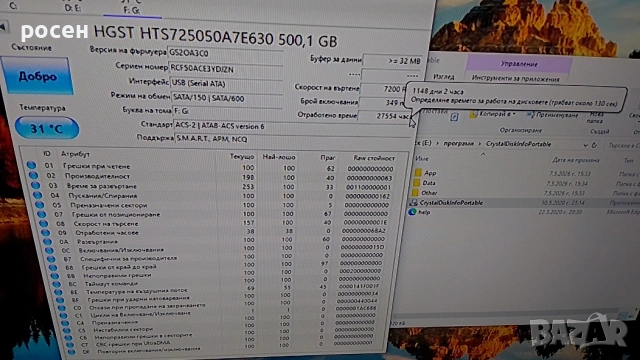
Task: Select the Температура на въздушния поток row
Action: pyautogui.click(x=218, y=290)
